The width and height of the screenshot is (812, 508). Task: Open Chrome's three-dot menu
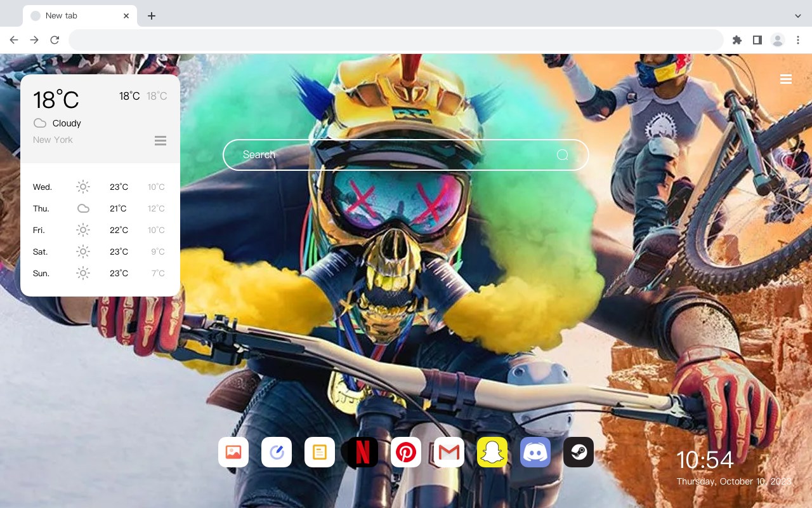798,40
